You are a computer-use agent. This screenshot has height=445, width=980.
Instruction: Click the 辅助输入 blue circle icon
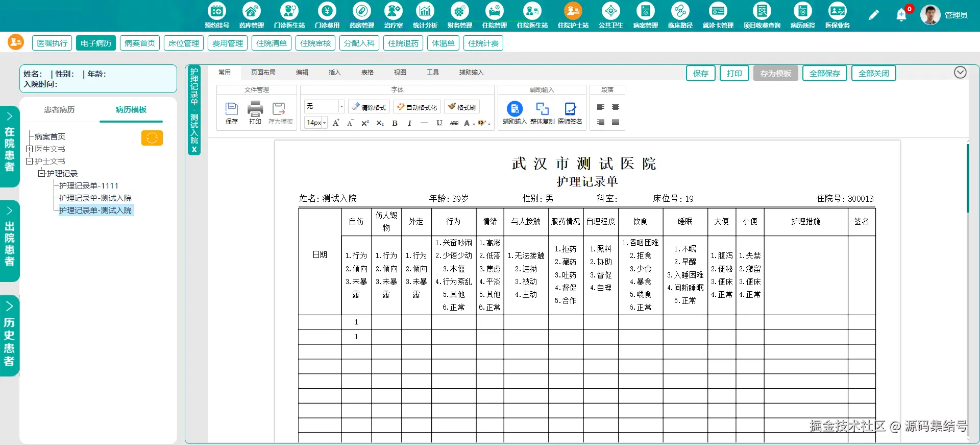(514, 109)
